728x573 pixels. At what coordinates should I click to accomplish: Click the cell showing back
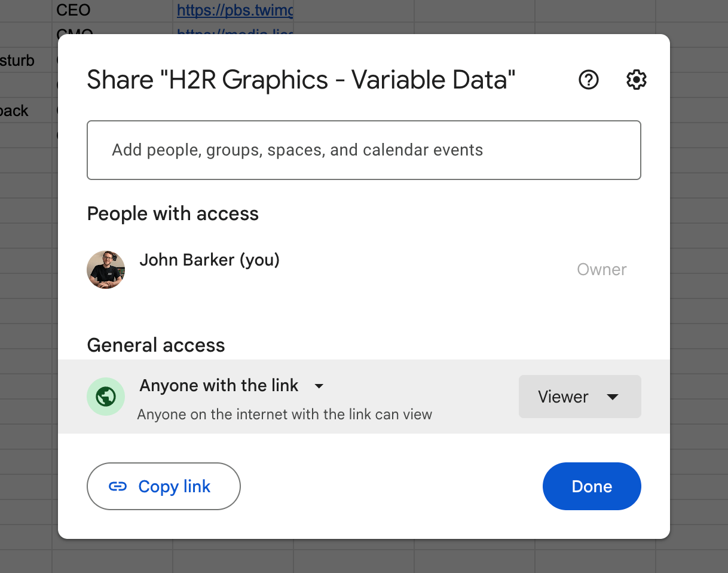pyautogui.click(x=14, y=111)
